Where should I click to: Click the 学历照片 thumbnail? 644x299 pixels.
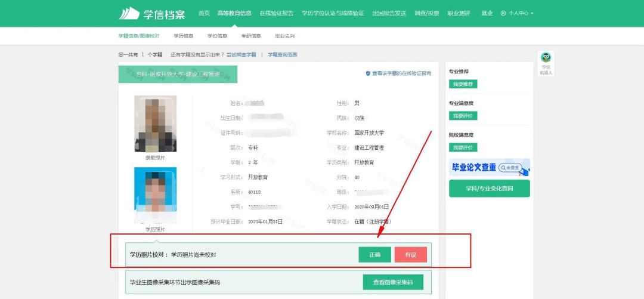tap(155, 195)
